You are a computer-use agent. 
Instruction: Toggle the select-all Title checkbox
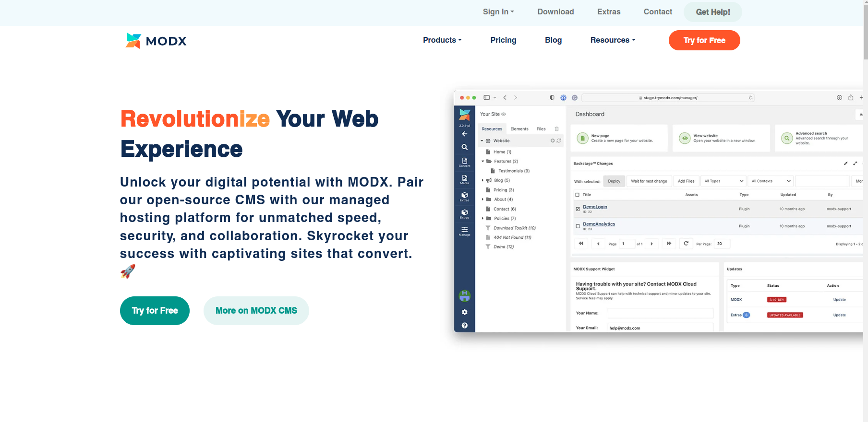click(x=578, y=195)
